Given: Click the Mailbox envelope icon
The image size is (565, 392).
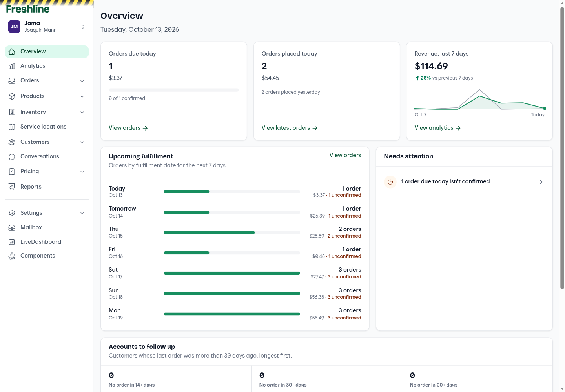Looking at the screenshot, I should click(x=12, y=228).
